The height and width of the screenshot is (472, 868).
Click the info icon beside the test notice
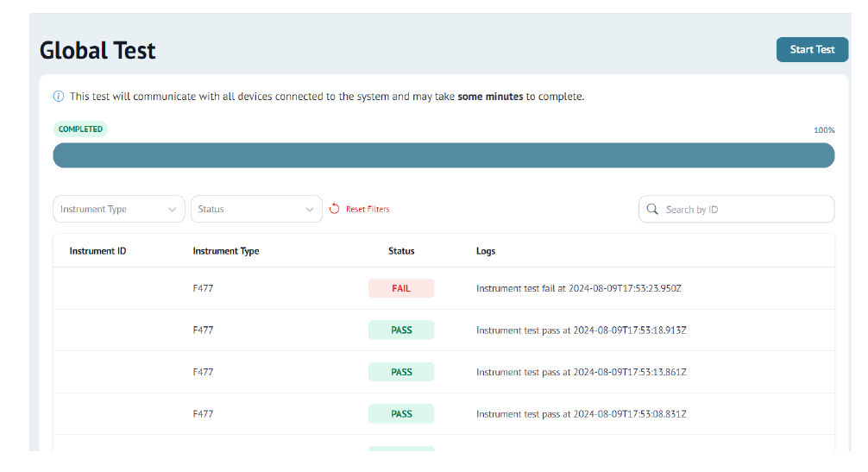59,97
